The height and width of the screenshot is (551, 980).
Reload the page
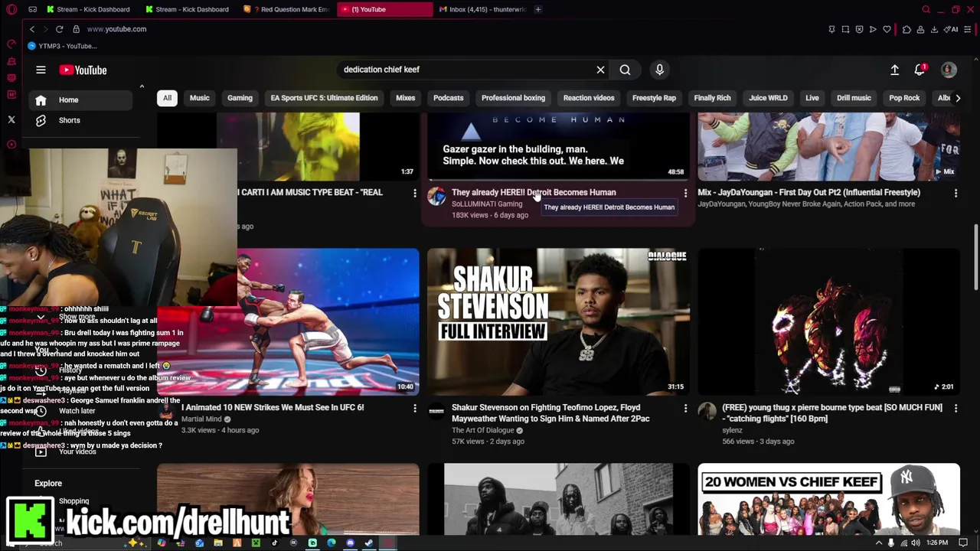click(x=59, y=29)
